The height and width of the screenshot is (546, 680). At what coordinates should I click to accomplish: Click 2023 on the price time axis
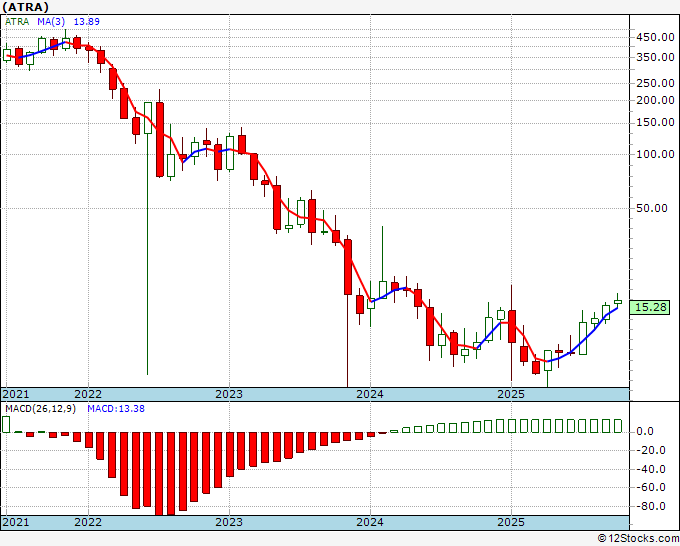(229, 394)
